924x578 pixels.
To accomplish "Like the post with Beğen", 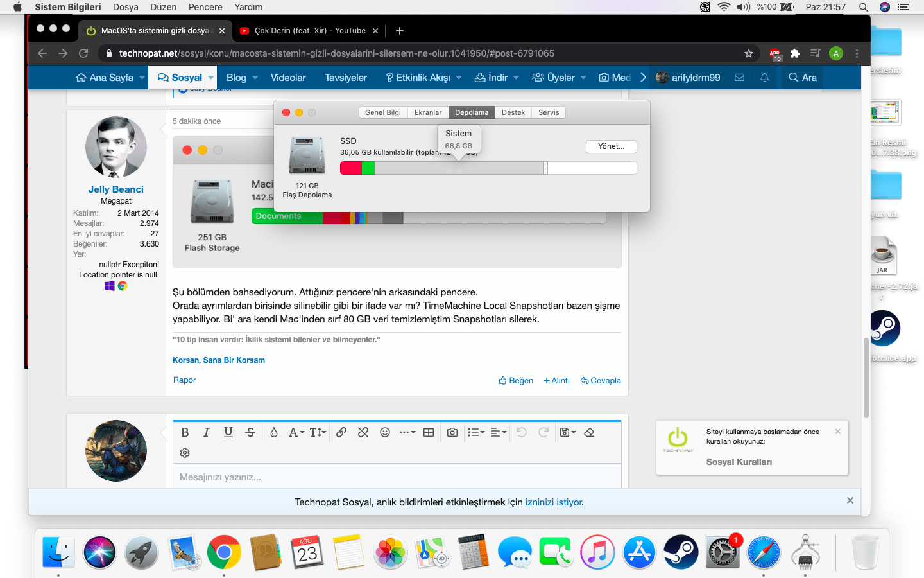I will 516,380.
